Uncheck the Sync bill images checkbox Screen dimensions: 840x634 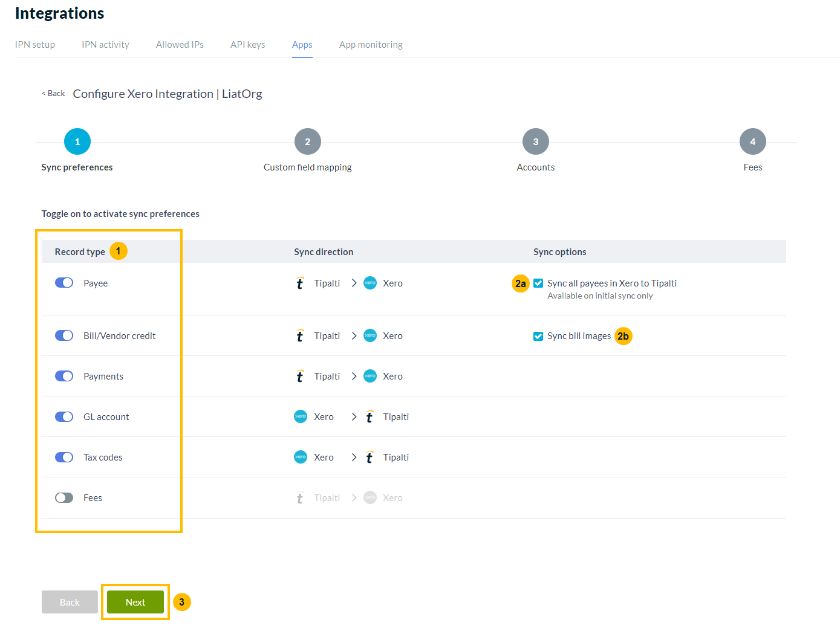coord(538,335)
